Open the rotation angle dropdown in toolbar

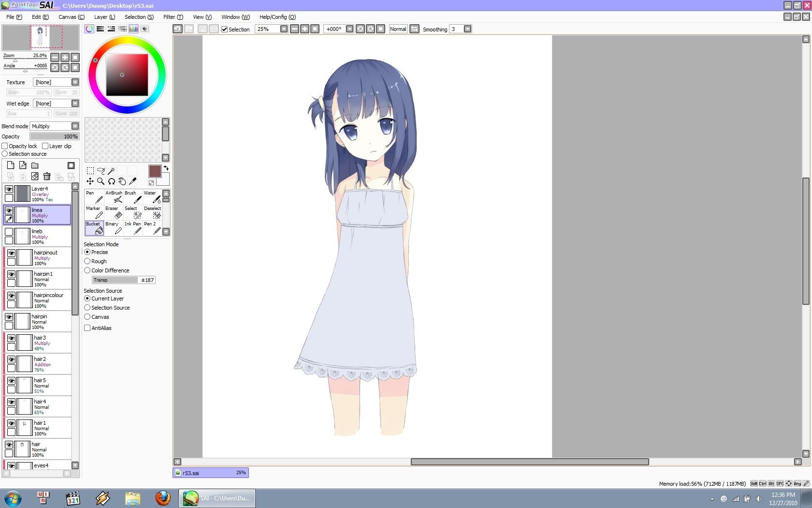pos(350,29)
